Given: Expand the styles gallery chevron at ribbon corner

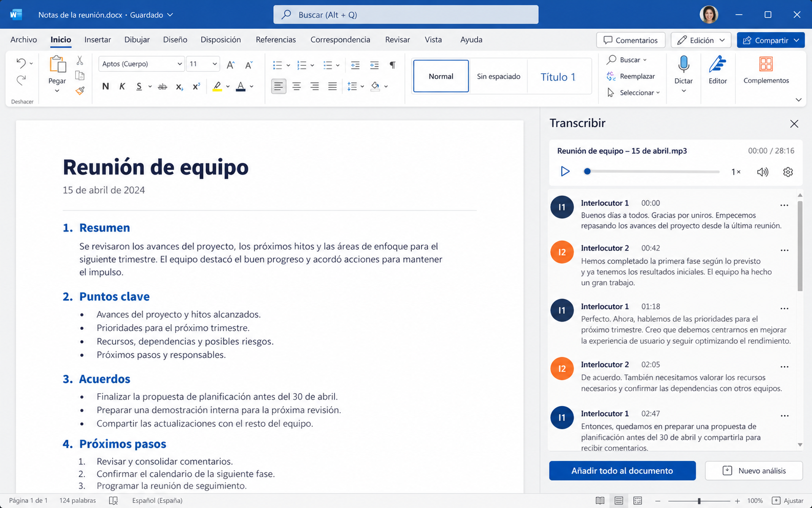Looking at the screenshot, I should [798, 100].
